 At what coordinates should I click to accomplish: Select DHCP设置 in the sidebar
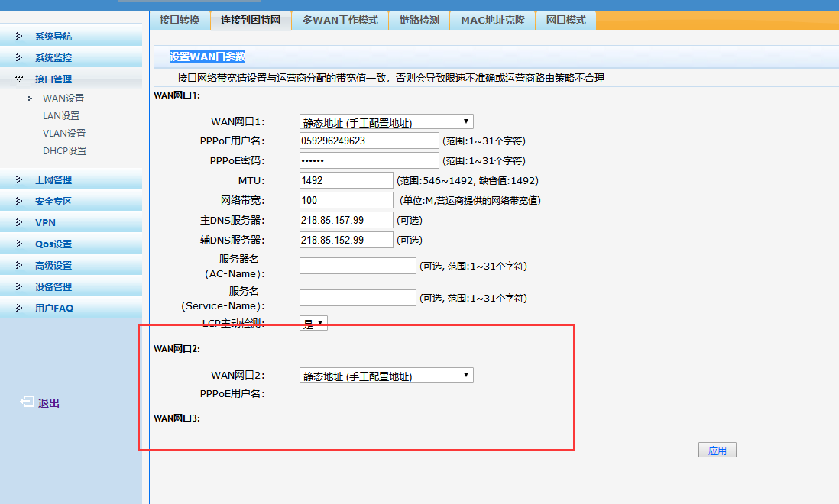(x=65, y=151)
